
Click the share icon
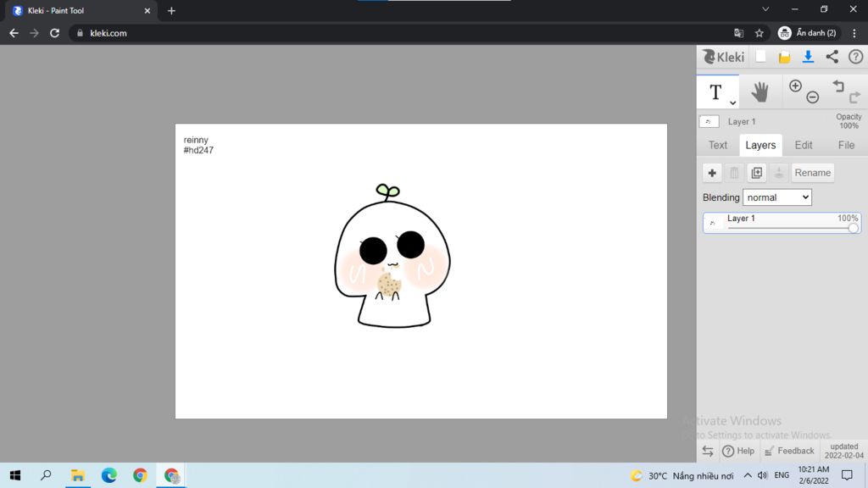(x=832, y=57)
